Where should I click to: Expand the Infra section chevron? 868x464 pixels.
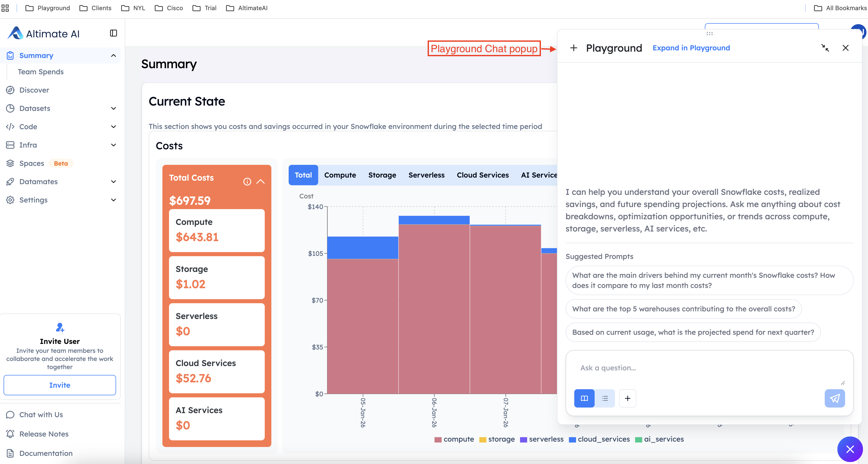(113, 145)
